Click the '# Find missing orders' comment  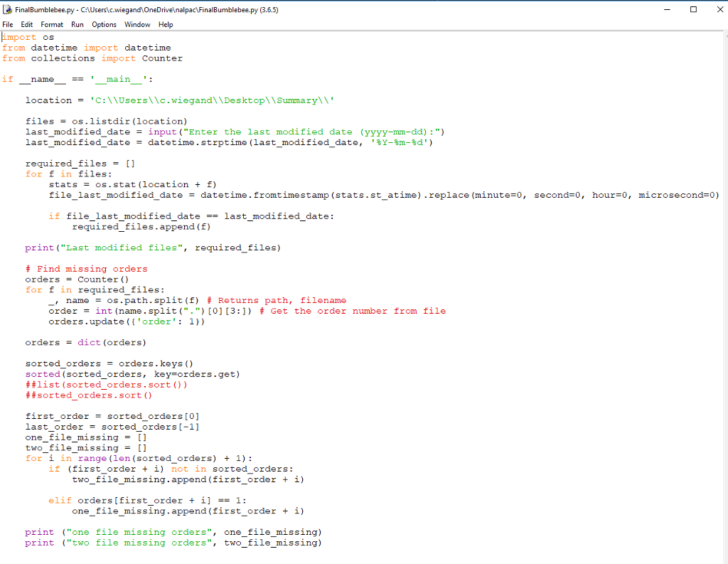click(85, 268)
